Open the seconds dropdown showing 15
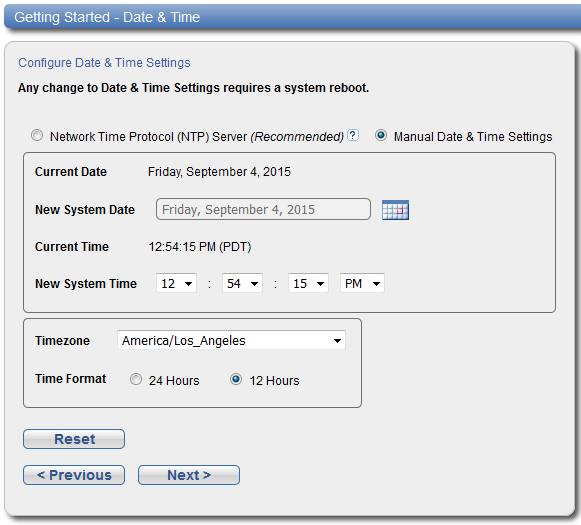Screen dimensions: 581x525 pyautogui.click(x=308, y=283)
